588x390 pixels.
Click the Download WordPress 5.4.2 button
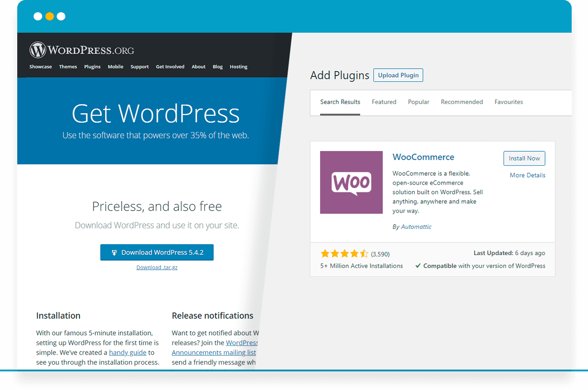[x=157, y=252]
